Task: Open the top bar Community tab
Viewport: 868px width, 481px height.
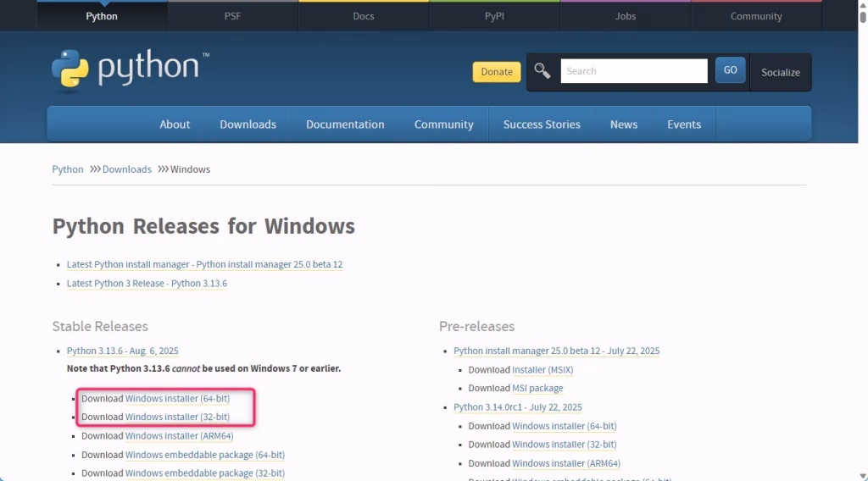Action: [756, 16]
